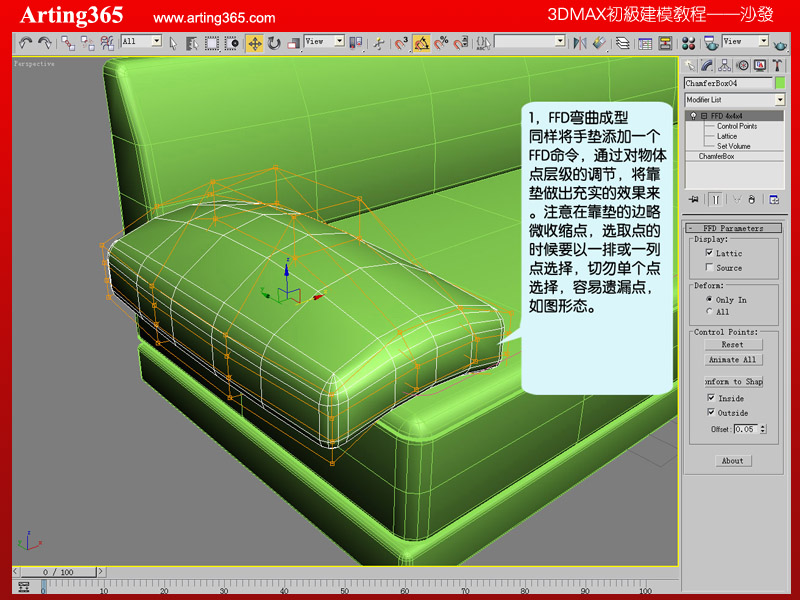Toggle the Inside Points checkbox
Image resolution: width=800 pixels, height=600 pixels.
pos(711,397)
